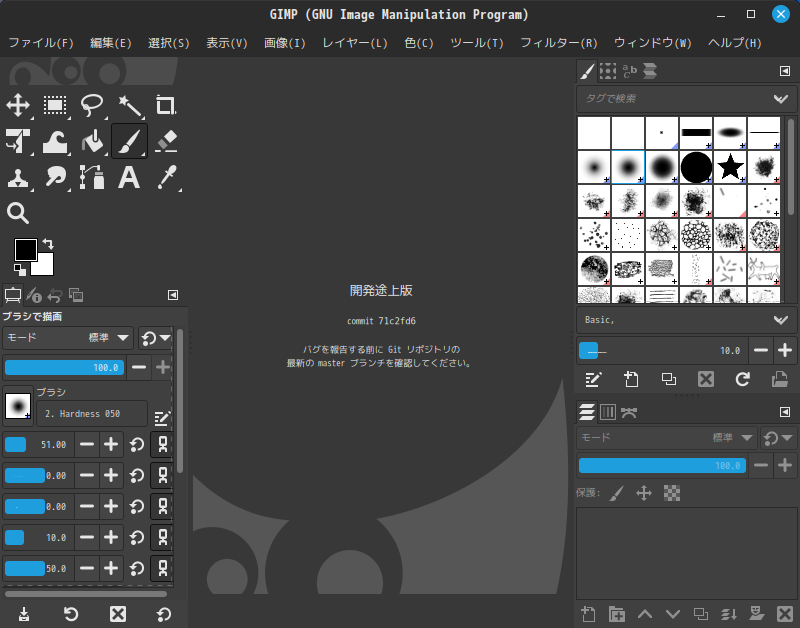800x628 pixels.
Task: Reset tool options to default values
Action: point(164,614)
